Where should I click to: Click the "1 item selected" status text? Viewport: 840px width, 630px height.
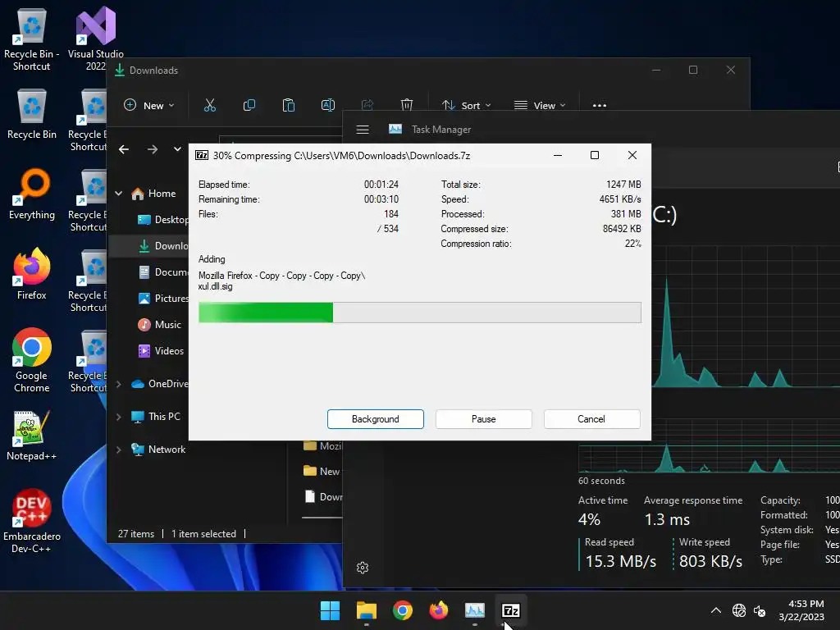(x=203, y=533)
